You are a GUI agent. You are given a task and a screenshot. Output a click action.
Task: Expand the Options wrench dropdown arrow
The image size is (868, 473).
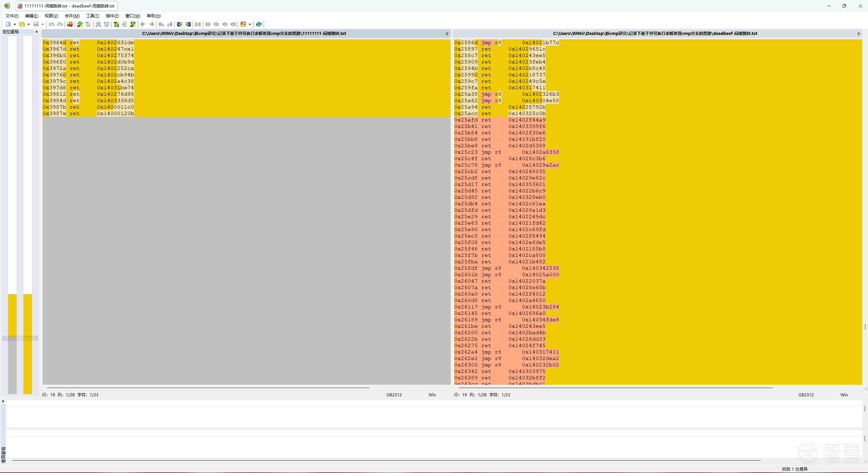point(250,24)
